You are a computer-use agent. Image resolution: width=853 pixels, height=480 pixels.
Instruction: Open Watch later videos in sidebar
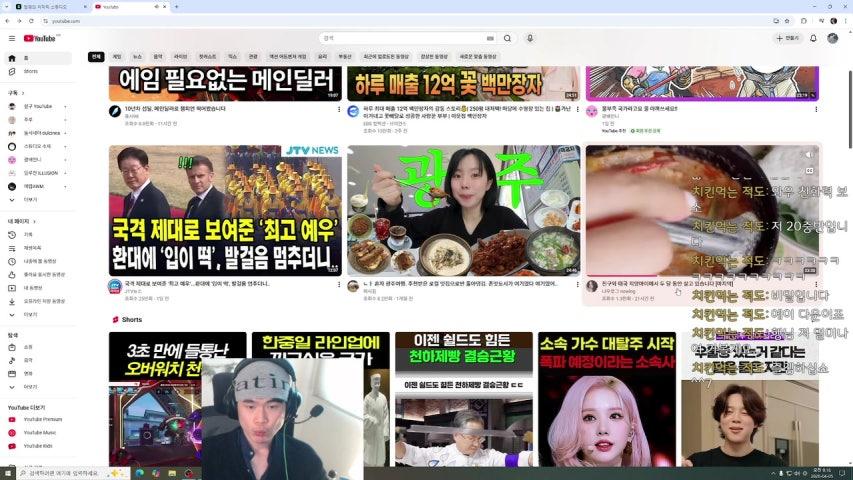pos(38,261)
